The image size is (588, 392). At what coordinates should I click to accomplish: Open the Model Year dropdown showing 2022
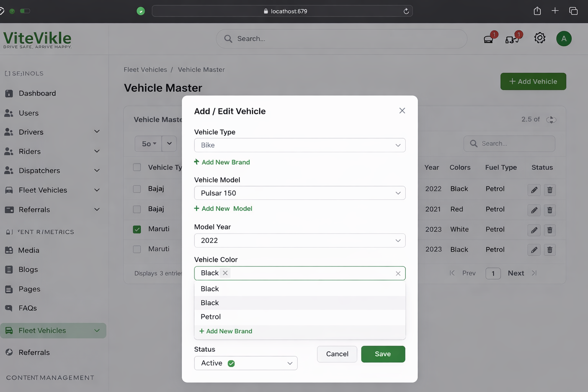point(300,240)
